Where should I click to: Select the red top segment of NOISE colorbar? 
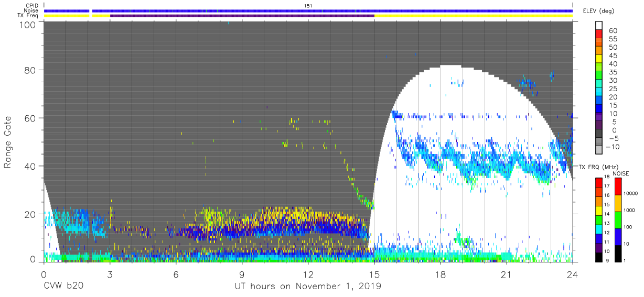[x=618, y=187]
